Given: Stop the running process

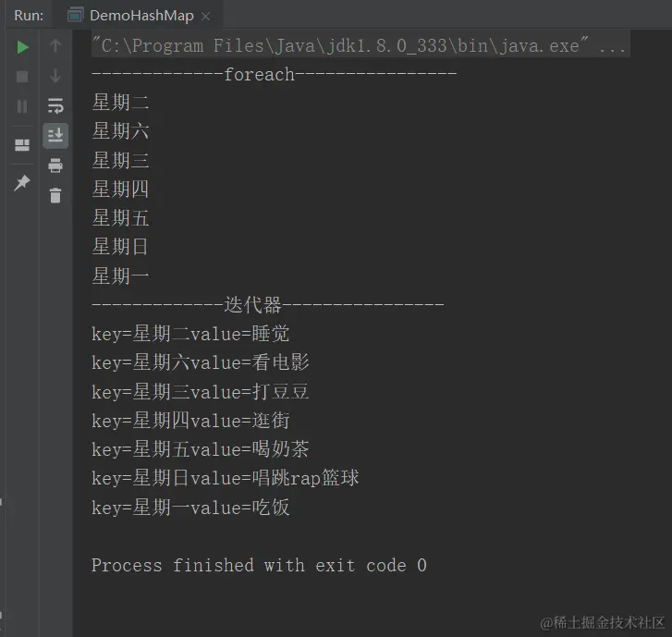Looking at the screenshot, I should [22, 77].
